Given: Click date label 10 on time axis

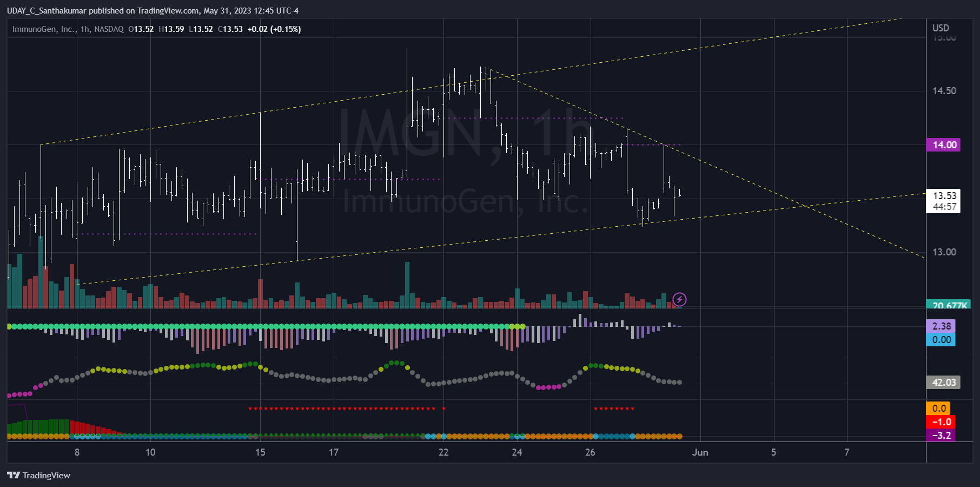Looking at the screenshot, I should [x=150, y=452].
